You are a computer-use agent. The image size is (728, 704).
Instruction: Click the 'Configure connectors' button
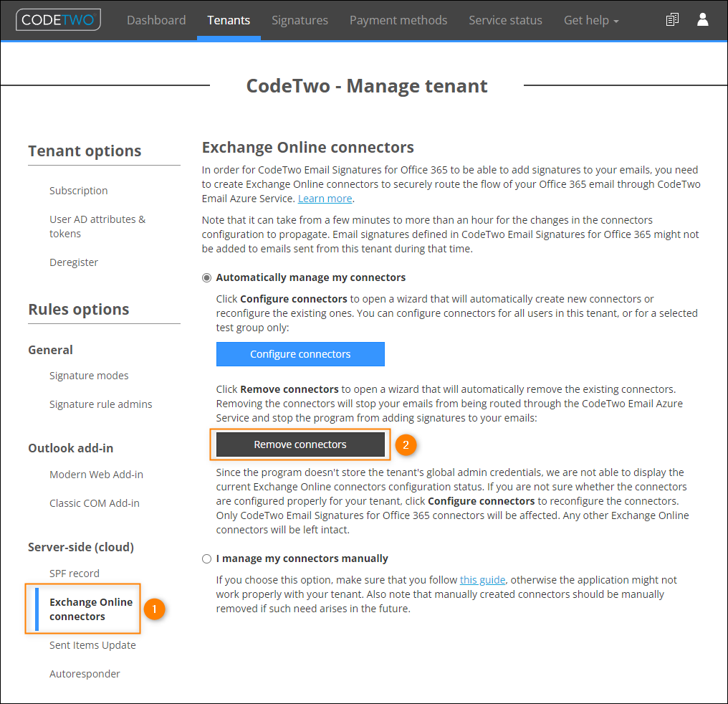point(300,353)
